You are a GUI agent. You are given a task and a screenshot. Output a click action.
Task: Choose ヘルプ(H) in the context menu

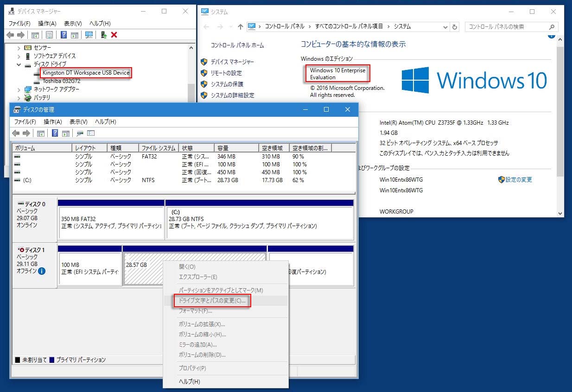pos(189,382)
